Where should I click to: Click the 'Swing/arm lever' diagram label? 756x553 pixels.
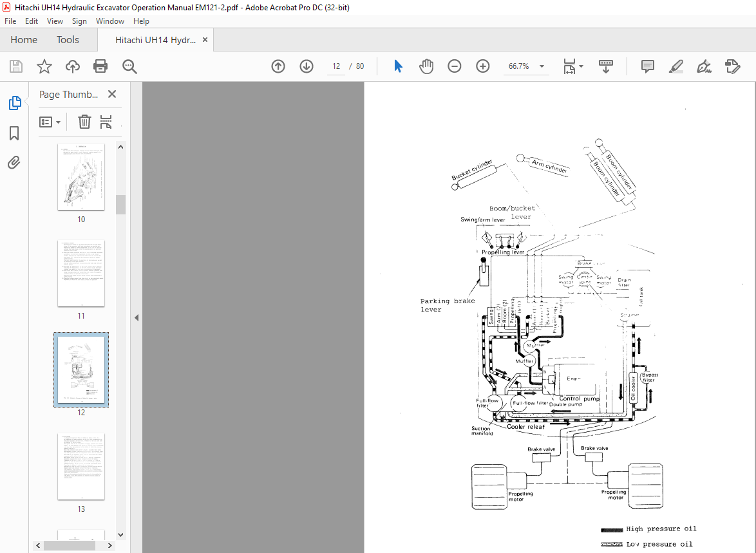tap(482, 220)
